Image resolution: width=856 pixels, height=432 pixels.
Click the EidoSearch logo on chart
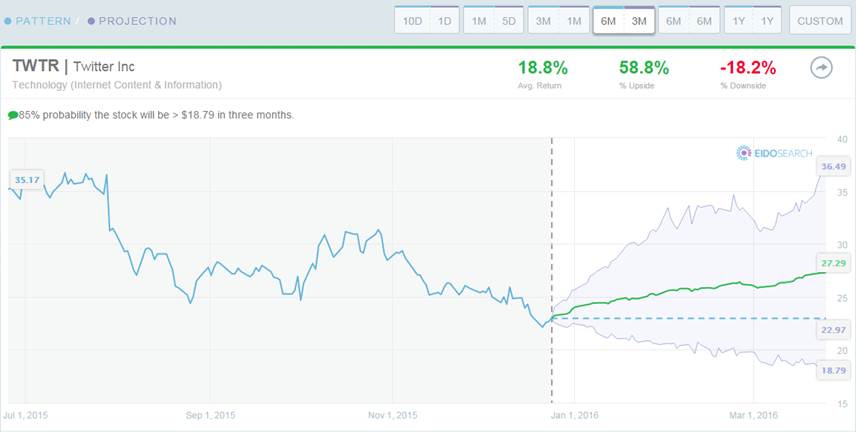[774, 153]
